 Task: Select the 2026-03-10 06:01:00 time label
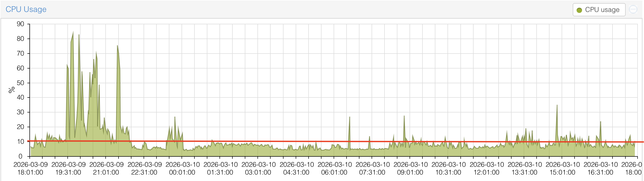click(x=334, y=168)
